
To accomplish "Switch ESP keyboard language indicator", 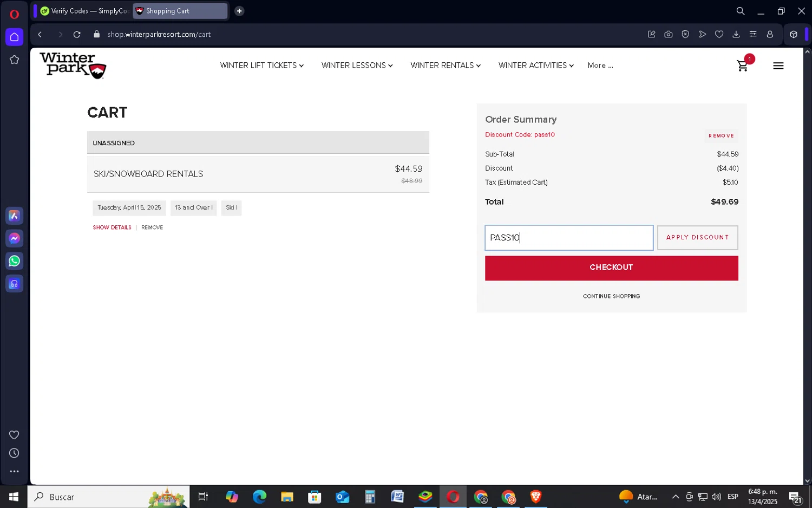I will [733, 497].
